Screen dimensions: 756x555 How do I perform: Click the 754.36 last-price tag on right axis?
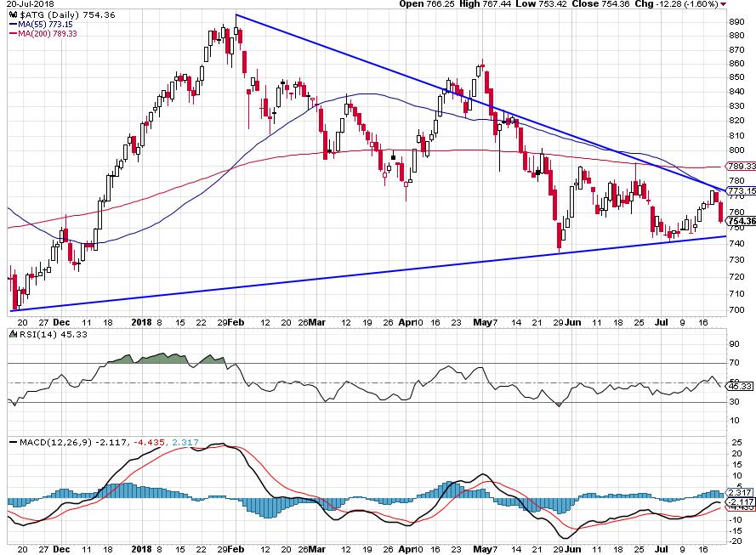click(741, 221)
